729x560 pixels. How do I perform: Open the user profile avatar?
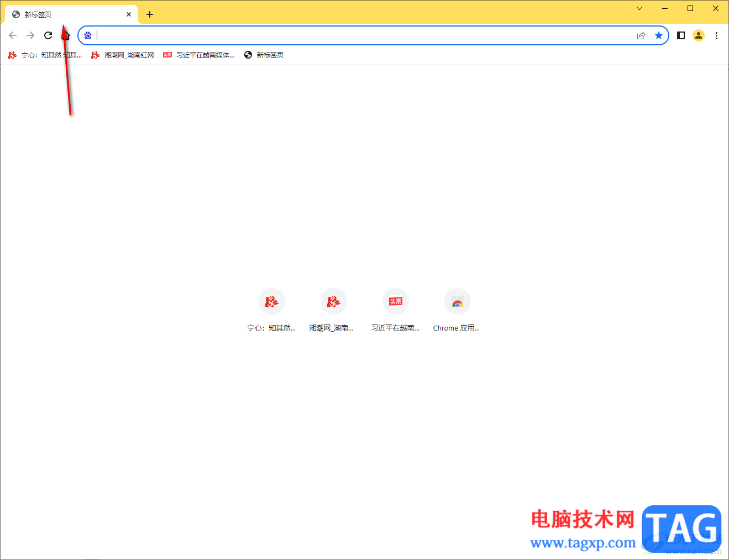[x=699, y=35]
